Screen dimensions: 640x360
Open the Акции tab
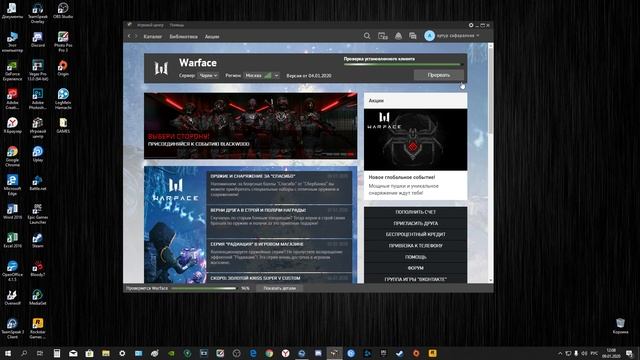coord(212,36)
